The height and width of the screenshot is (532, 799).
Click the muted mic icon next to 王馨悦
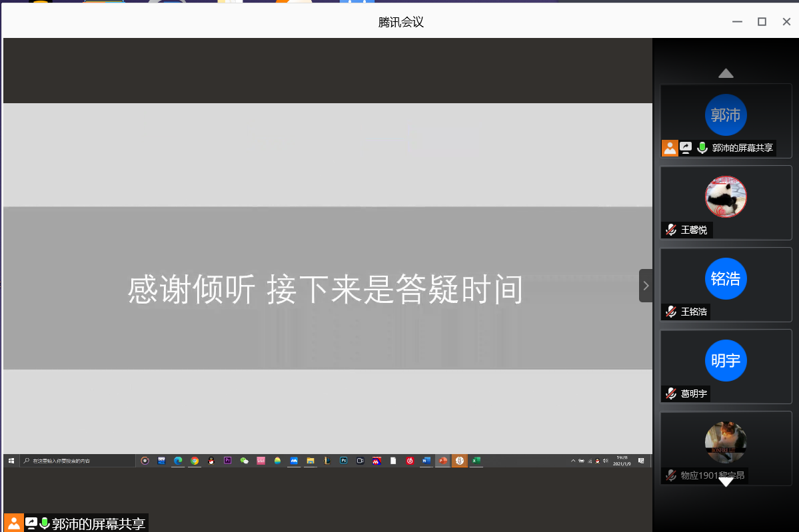[x=670, y=230]
